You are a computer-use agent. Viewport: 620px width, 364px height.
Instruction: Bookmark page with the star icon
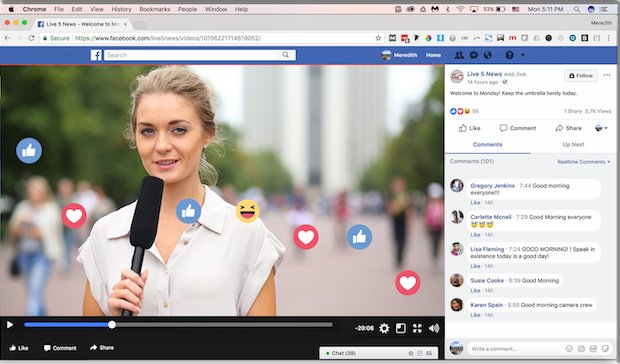pos(378,38)
